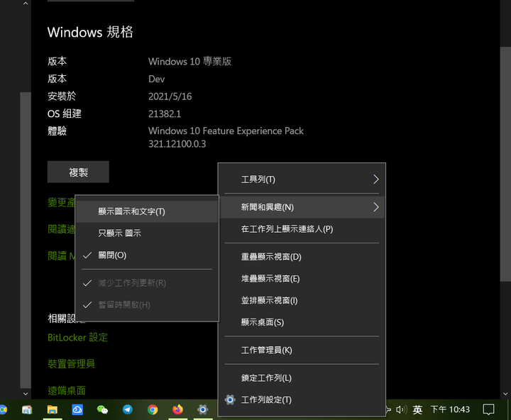Click the settings scrollbar down arrow
Screen dimensions: 511x420
pos(505,394)
